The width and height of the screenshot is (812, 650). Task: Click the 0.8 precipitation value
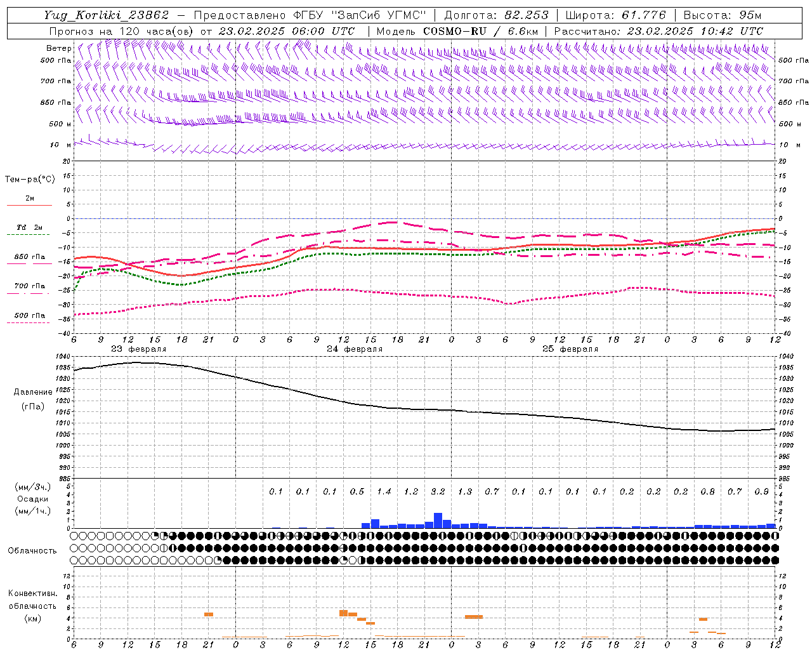pyautogui.click(x=708, y=491)
